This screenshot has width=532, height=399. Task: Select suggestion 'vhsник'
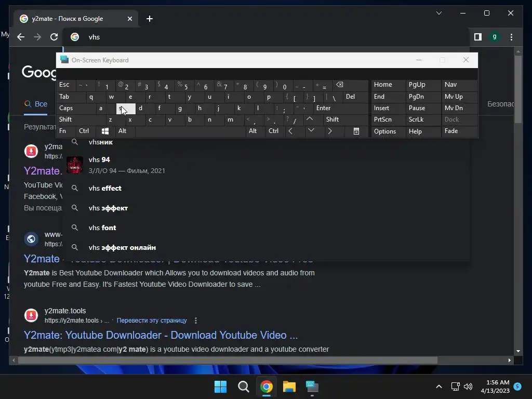coord(267,142)
